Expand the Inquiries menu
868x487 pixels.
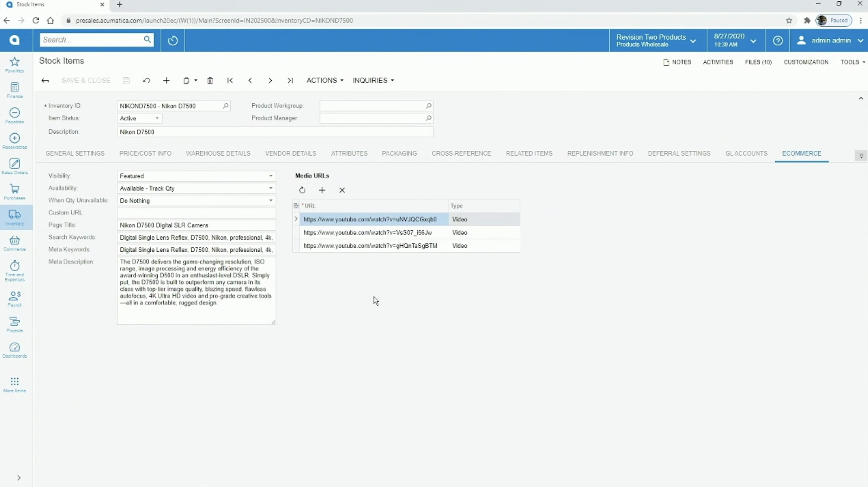tap(373, 81)
